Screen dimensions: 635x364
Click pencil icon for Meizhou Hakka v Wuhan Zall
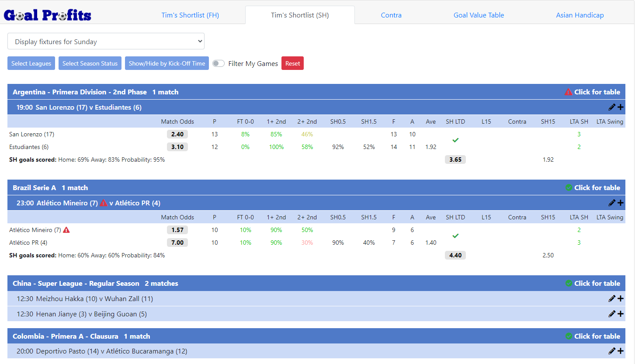[612, 298]
